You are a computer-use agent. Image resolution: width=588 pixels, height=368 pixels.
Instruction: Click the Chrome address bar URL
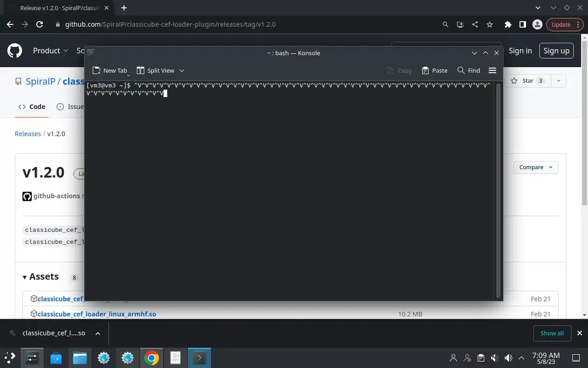pyautogui.click(x=170, y=24)
